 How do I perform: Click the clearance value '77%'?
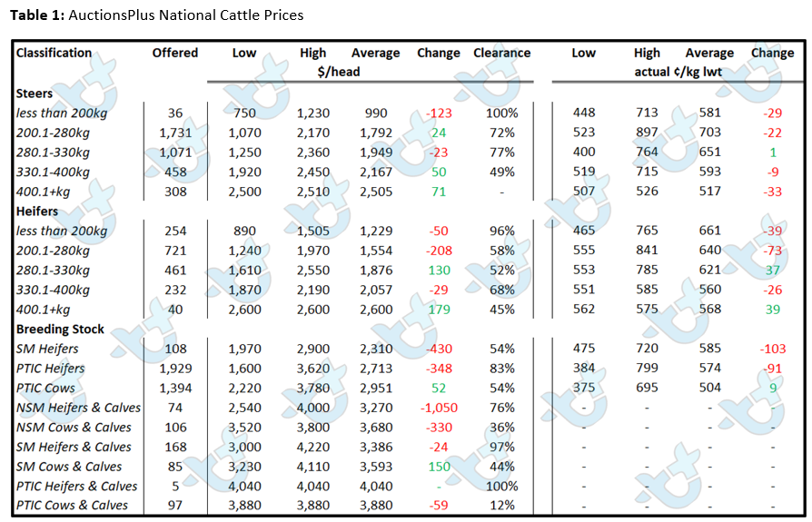(x=501, y=153)
